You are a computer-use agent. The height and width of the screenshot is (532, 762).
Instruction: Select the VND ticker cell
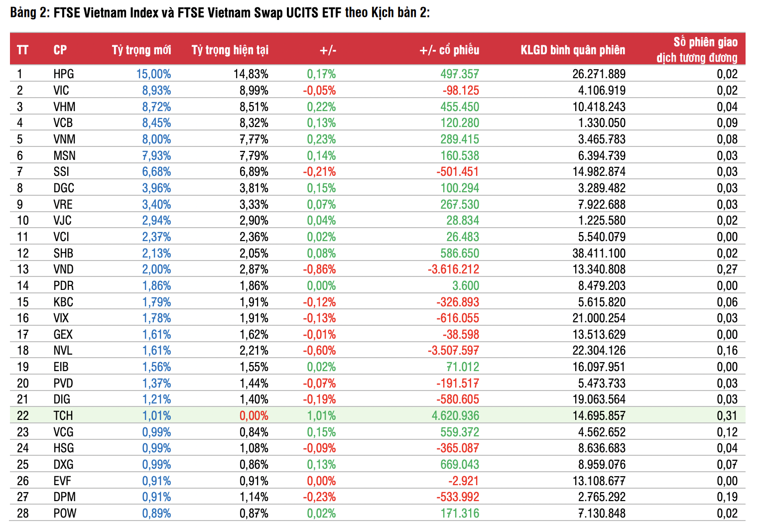click(64, 269)
